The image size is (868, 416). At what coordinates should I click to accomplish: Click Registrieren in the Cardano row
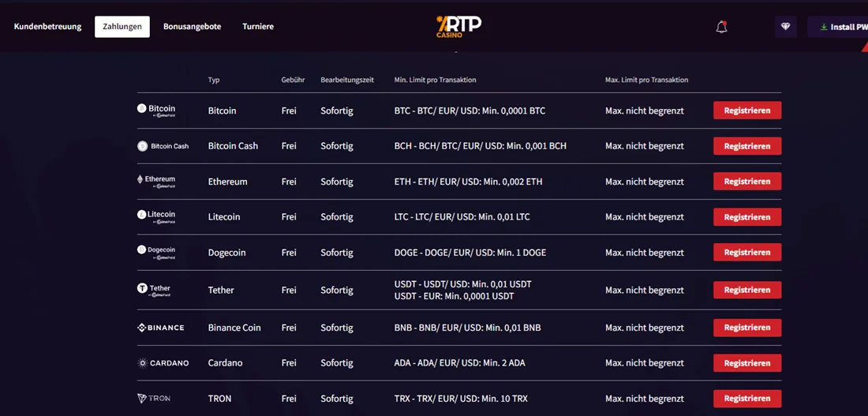(x=747, y=363)
